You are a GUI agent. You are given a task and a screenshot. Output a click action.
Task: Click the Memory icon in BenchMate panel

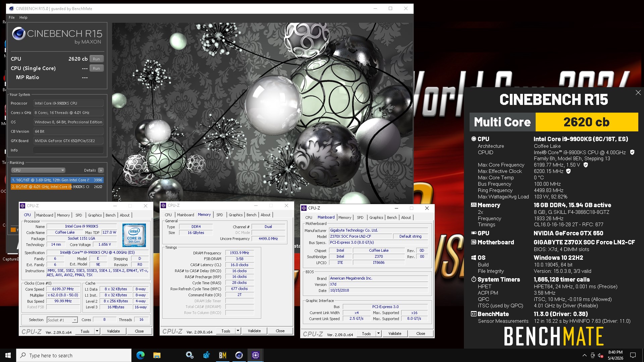pyautogui.click(x=474, y=205)
